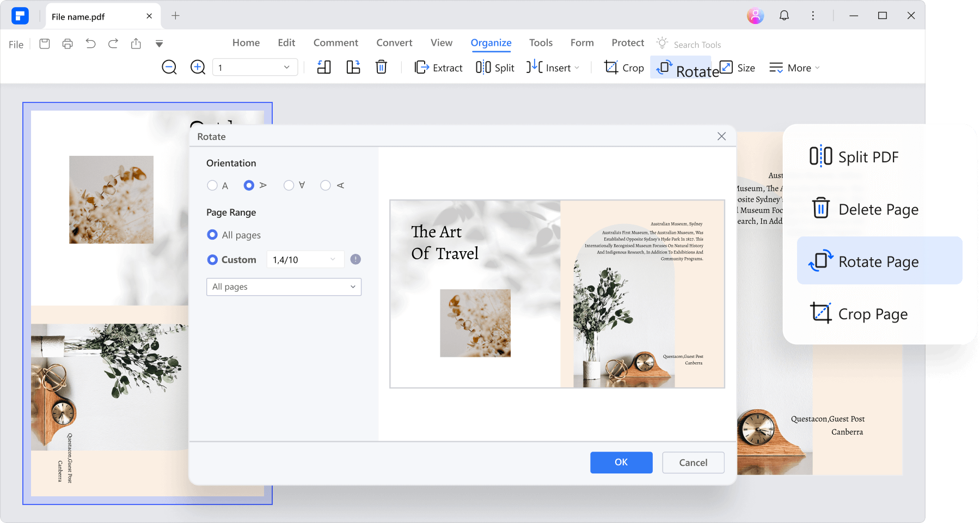980x523 pixels.
Task: Select upside-down orientation radio
Action: pyautogui.click(x=289, y=185)
